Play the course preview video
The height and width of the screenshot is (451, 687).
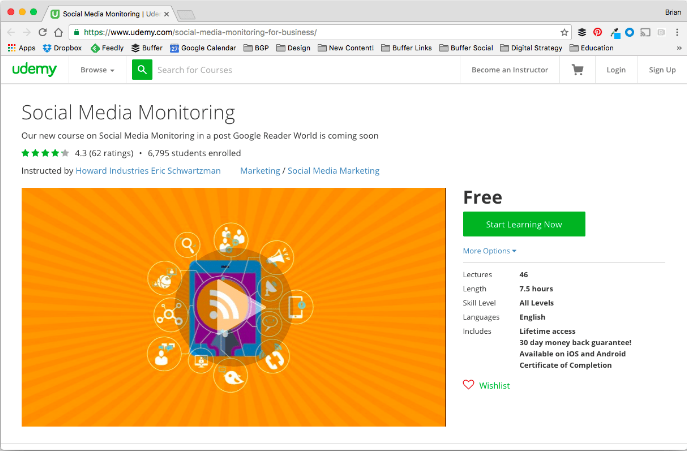(234, 307)
